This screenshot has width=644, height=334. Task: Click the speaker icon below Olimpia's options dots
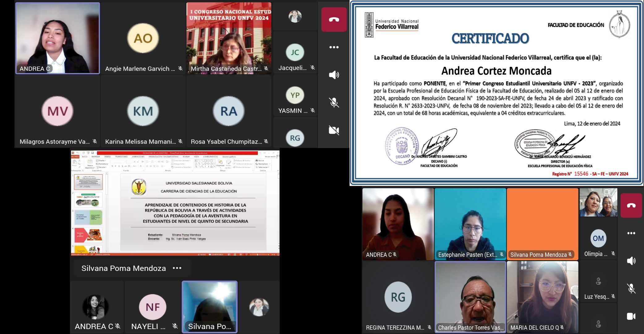631,261
